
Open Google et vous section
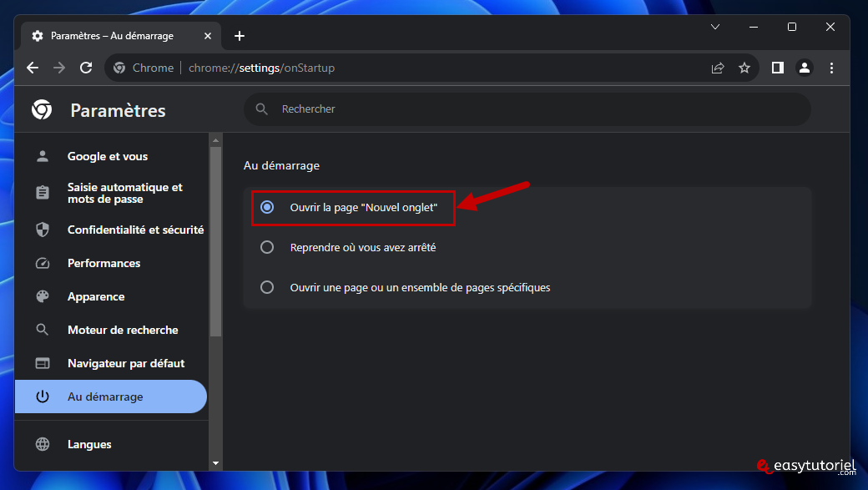(x=111, y=156)
